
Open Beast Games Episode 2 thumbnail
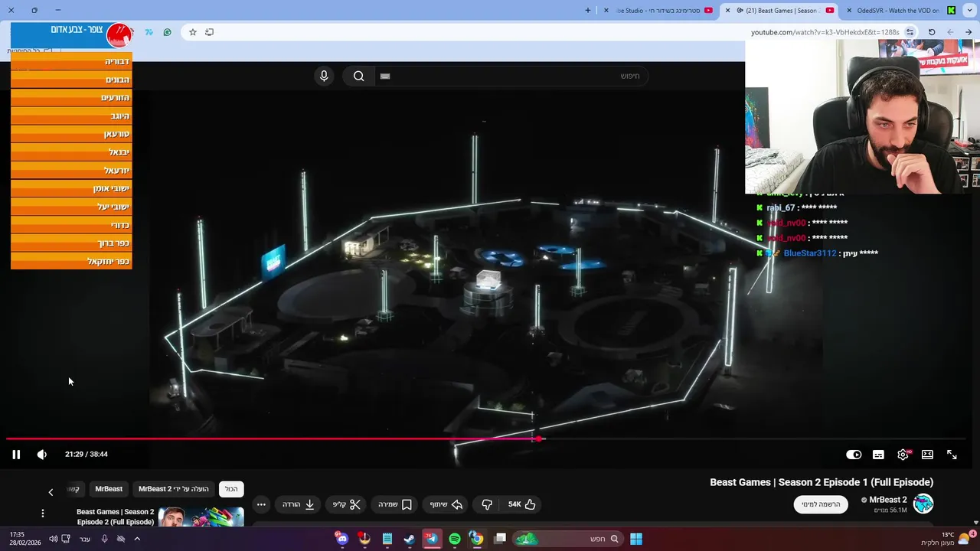point(201,517)
